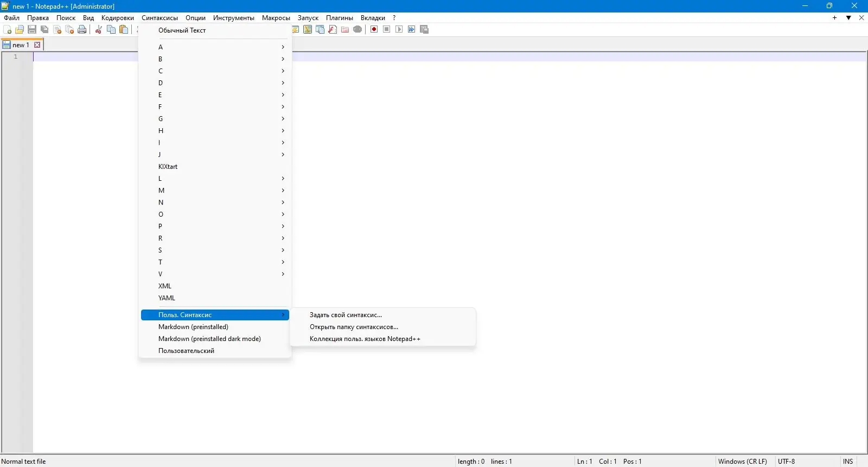
Task: Copy selection with toolbar icon
Action: 111,29
